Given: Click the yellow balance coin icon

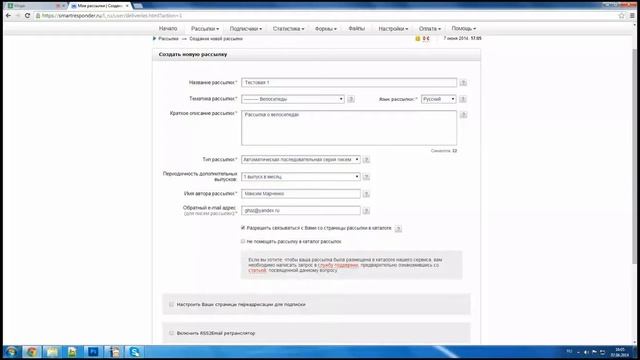Looking at the screenshot, I should point(418,38).
